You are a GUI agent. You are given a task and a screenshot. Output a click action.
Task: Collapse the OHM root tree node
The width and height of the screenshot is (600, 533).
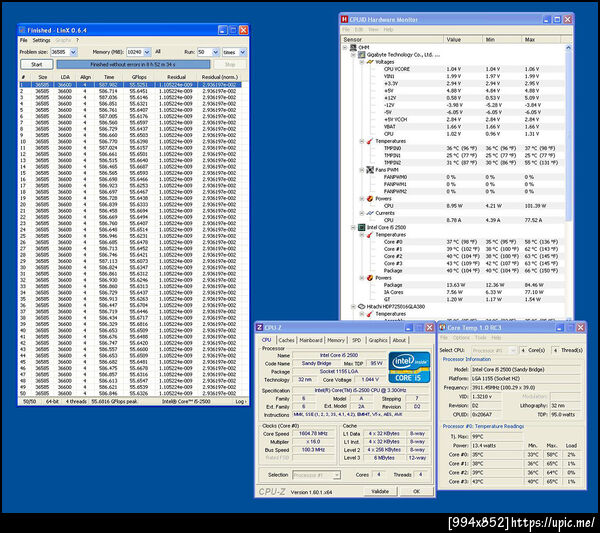click(x=345, y=47)
